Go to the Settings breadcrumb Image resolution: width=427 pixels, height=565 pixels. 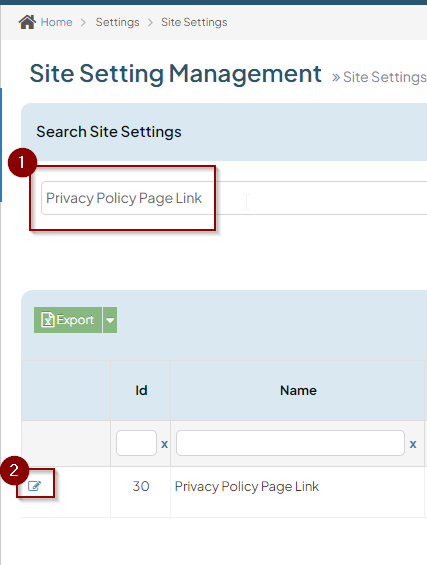[x=117, y=22]
